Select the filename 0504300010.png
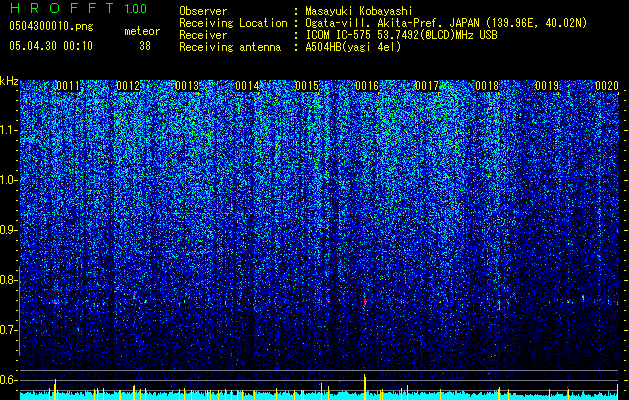Screen dimensions: 629x400 [51, 27]
